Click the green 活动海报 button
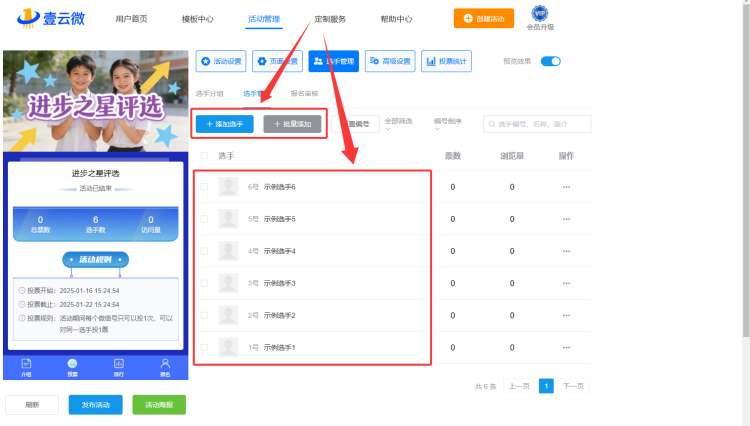Viewport: 750px width, 426px height. pos(159,404)
